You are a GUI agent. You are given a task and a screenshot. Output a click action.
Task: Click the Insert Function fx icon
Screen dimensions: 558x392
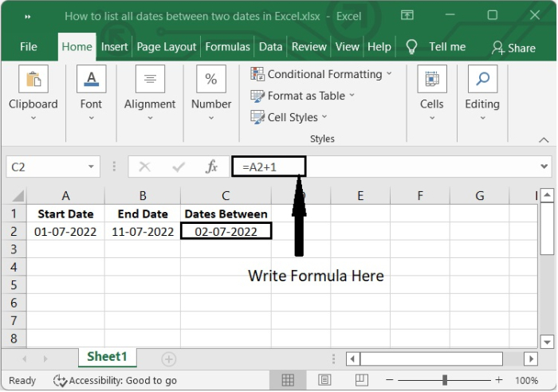pyautogui.click(x=212, y=167)
